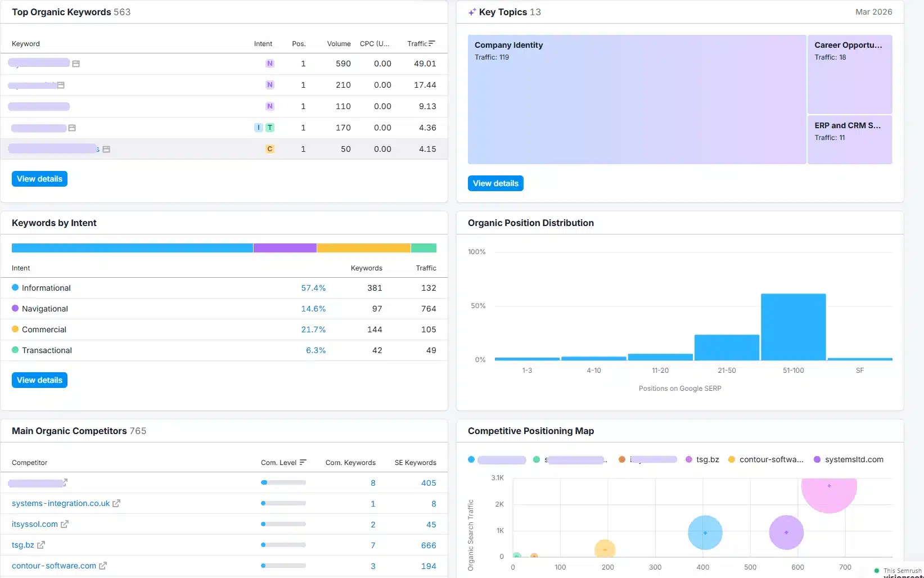Open external link icon beside systems-integration.co.uk
Screen dimensions: 924x578
click(x=116, y=504)
